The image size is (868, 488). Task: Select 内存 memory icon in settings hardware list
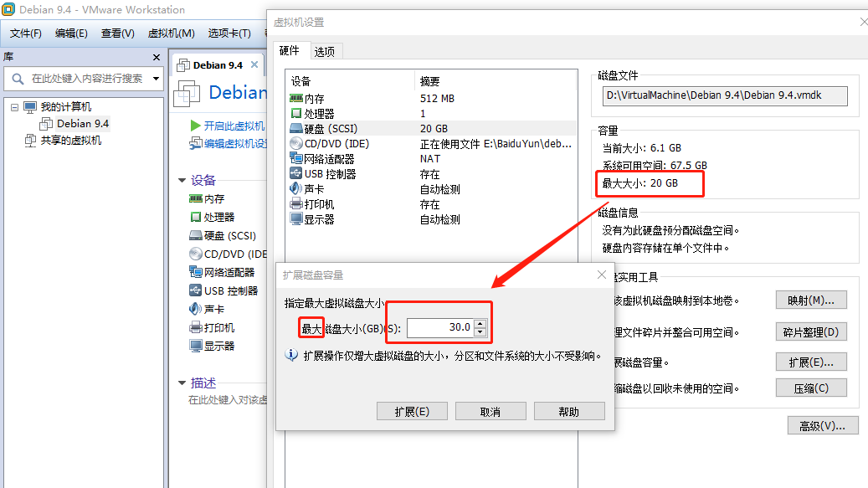click(x=296, y=98)
